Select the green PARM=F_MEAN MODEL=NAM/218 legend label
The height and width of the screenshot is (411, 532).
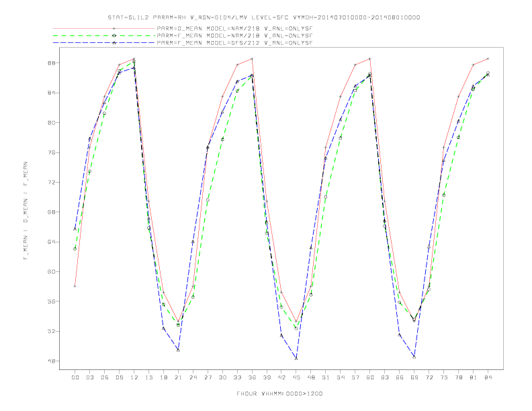click(x=234, y=36)
